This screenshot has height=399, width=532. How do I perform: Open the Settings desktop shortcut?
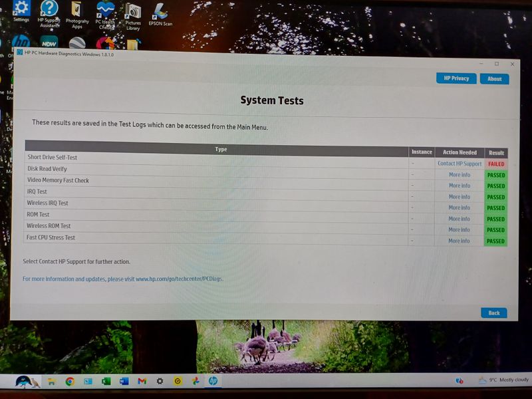coord(21,10)
